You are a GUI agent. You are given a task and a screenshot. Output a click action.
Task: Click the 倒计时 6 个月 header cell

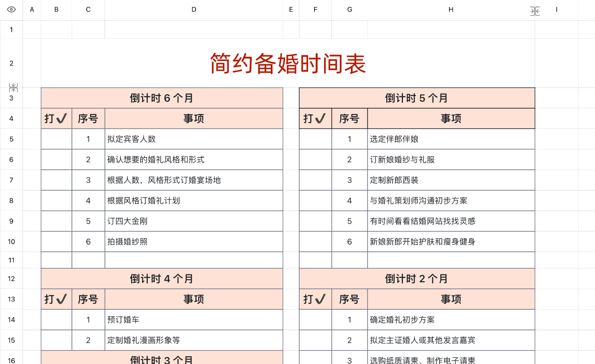162,98
